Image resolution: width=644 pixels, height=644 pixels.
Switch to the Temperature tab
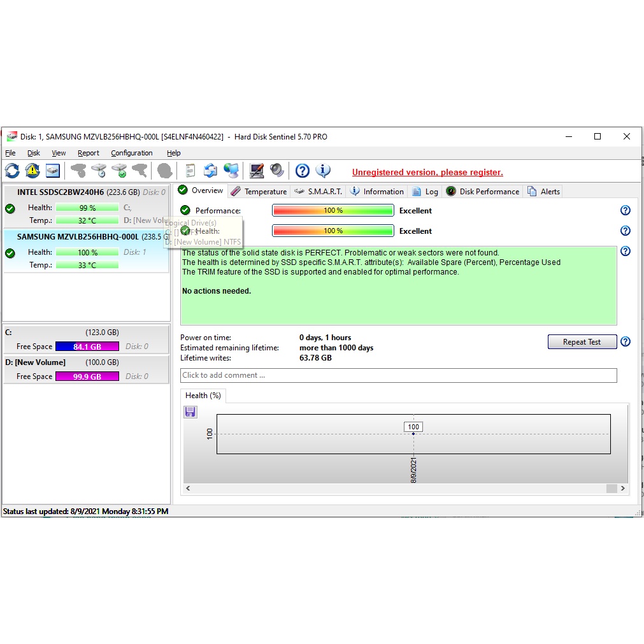coord(259,192)
